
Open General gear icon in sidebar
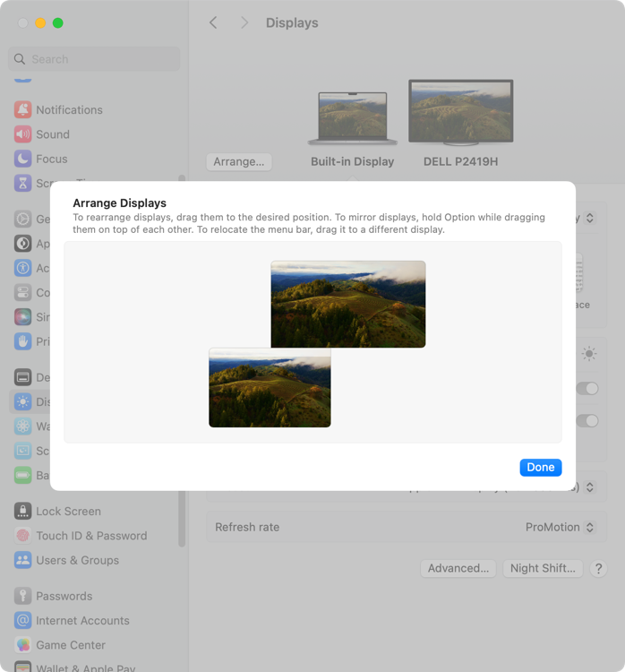click(x=22, y=219)
